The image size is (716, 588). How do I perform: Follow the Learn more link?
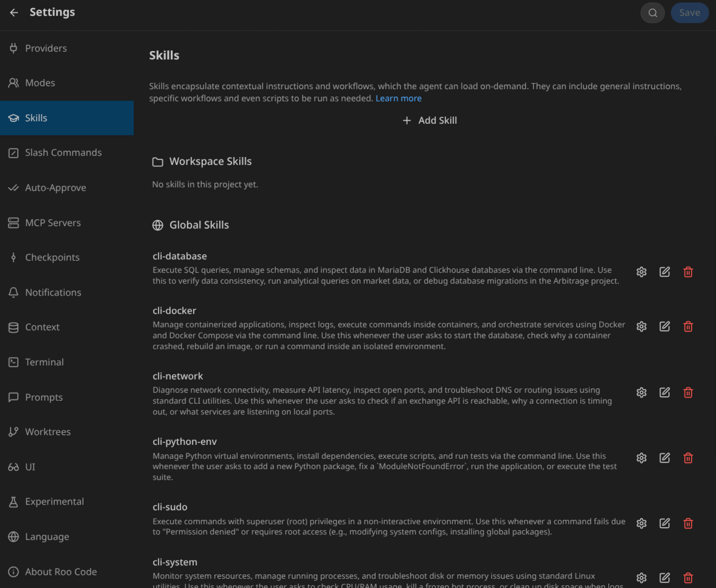point(398,98)
